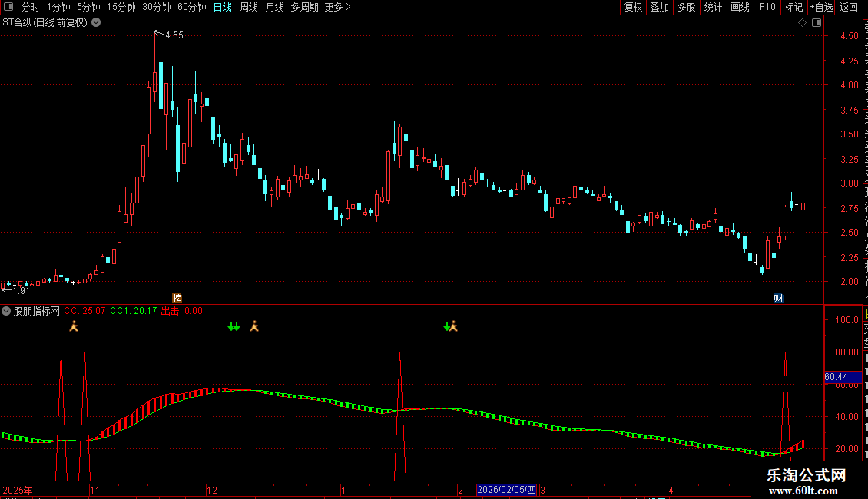Click the orange figure icon near December
Viewport: 868px width, 499px height.
pos(254,326)
